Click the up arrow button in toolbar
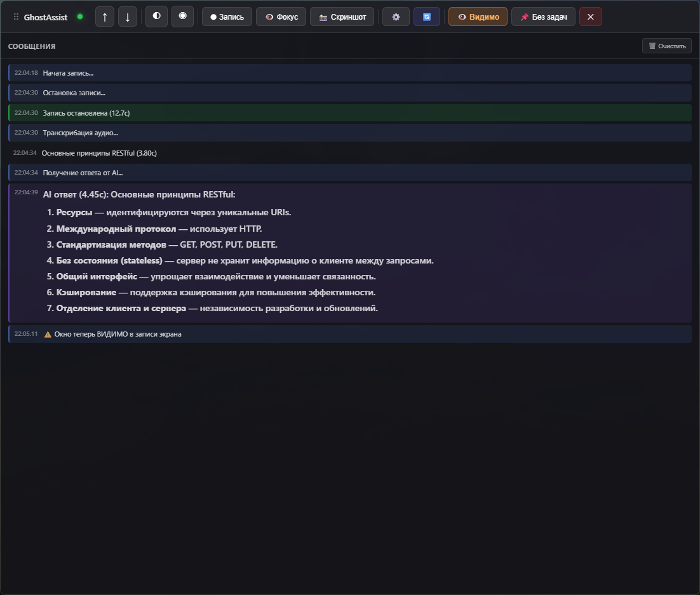 (104, 17)
